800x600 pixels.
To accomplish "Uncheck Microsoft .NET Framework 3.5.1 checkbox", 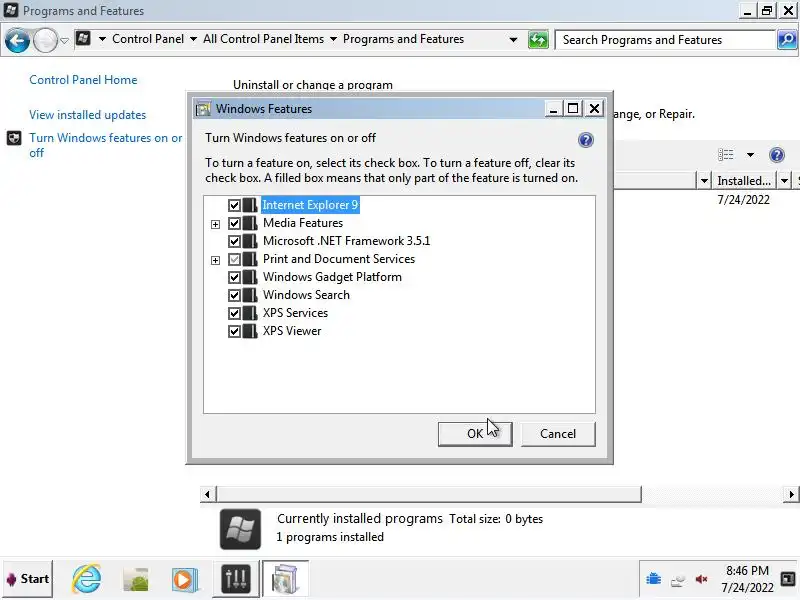I will click(x=234, y=241).
